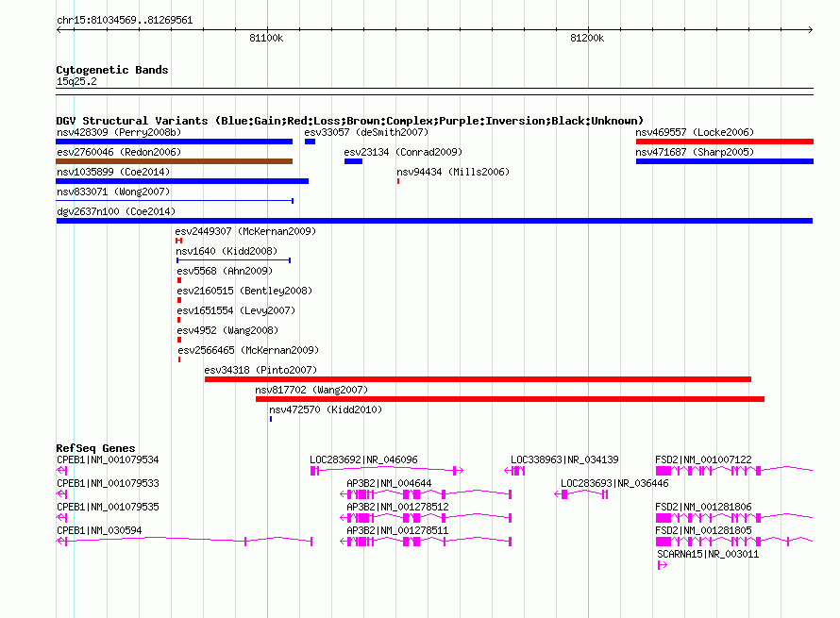Screen dimensions: 840x618
Task: Click the right arrow of the ruler
Action: [810, 29]
